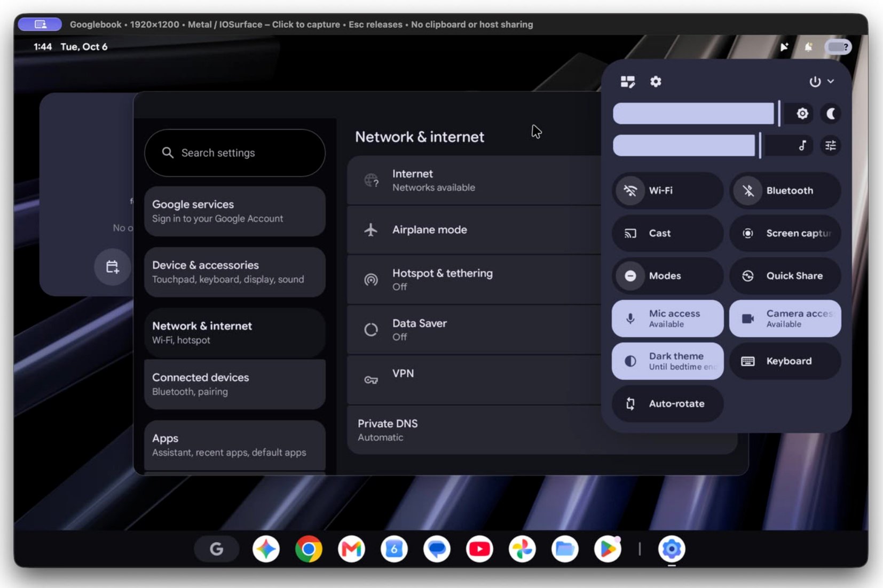Toggle Dark theme tile

pyautogui.click(x=667, y=361)
